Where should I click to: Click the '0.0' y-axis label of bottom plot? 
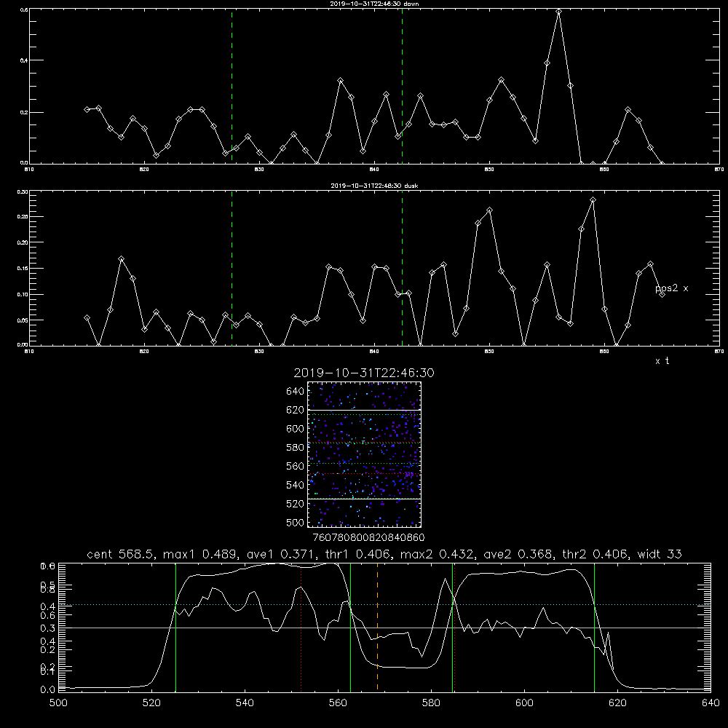(x=47, y=690)
